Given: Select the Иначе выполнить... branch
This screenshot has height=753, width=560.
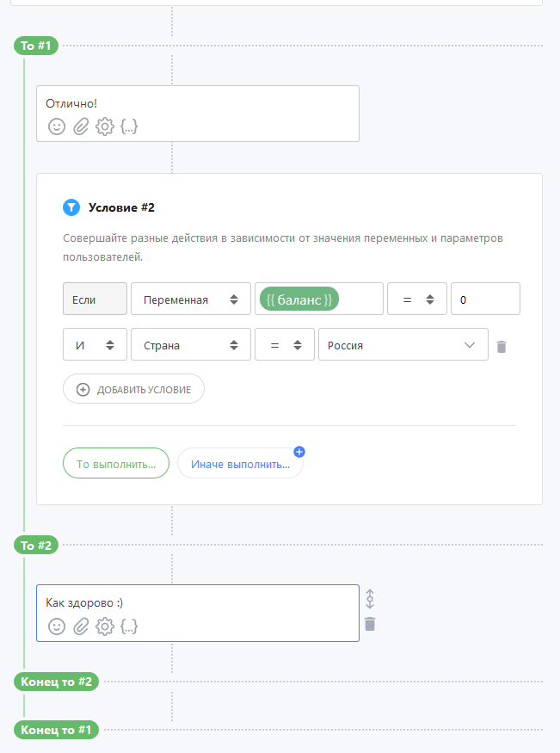Looking at the screenshot, I should click(240, 464).
